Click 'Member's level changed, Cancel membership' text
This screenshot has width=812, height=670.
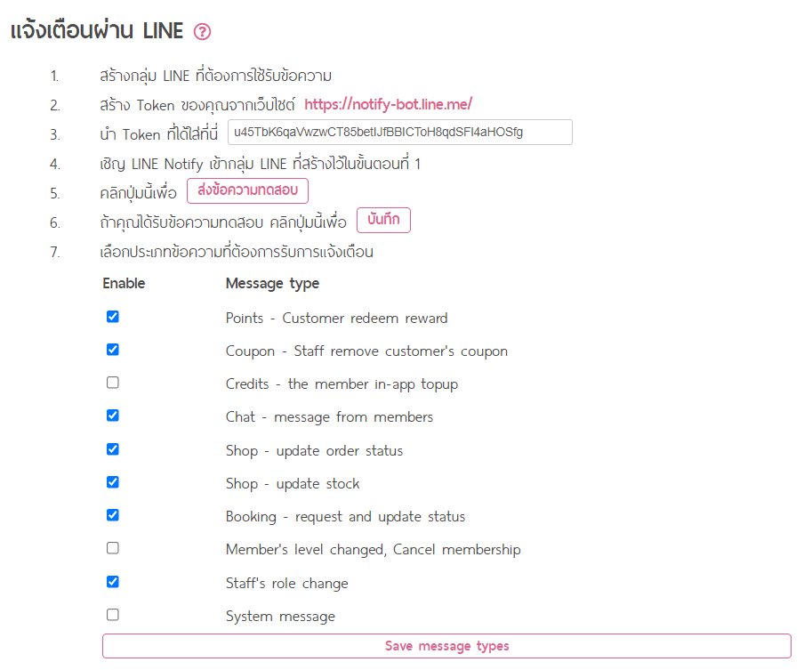tap(374, 550)
